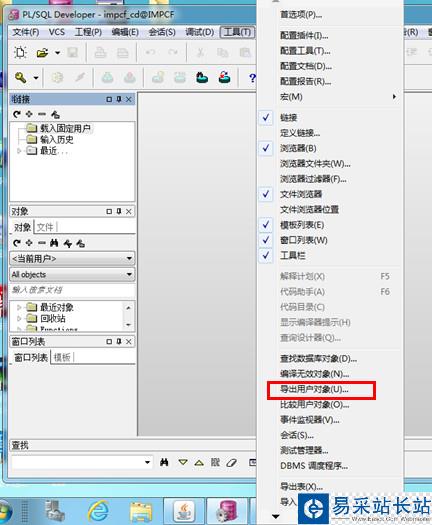This screenshot has width=432, height=525.
Task: Pin the 窗口列表 panel with pushpin icon
Action: [x=119, y=341]
